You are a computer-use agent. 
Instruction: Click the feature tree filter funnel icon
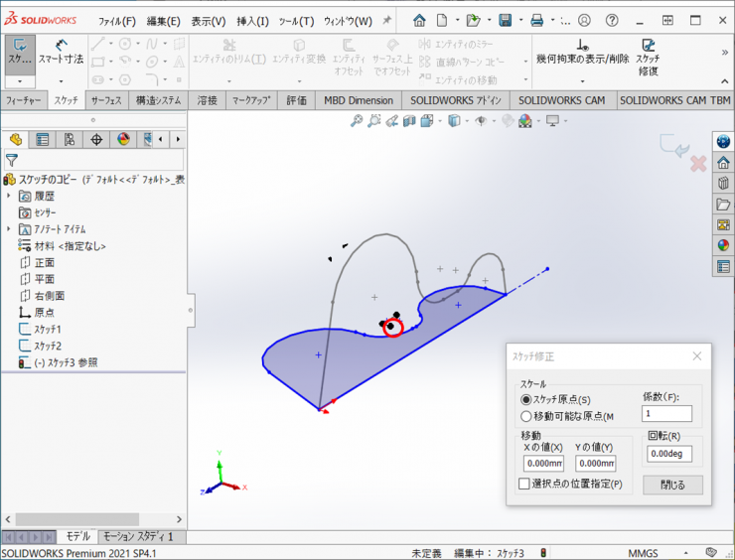pos(11,159)
